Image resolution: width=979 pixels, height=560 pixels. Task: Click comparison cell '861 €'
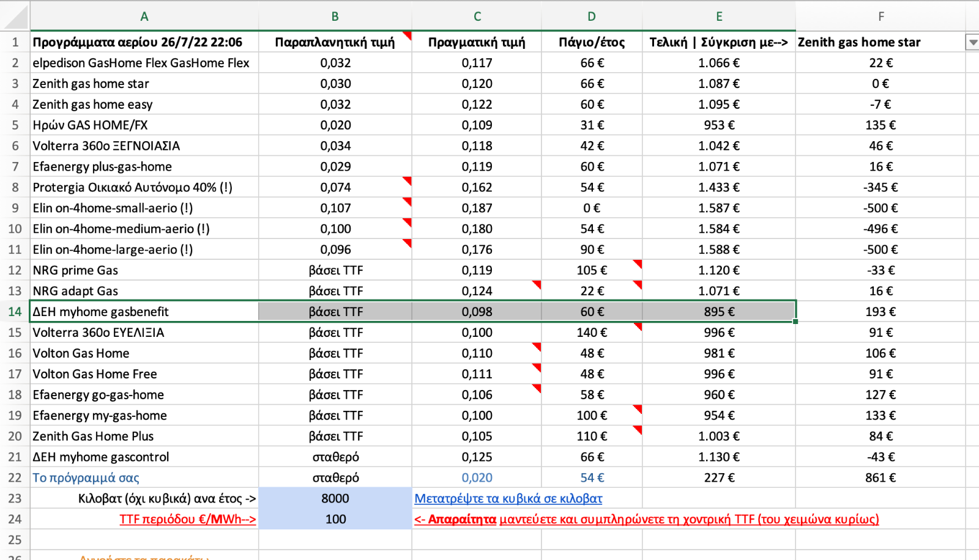[880, 477]
